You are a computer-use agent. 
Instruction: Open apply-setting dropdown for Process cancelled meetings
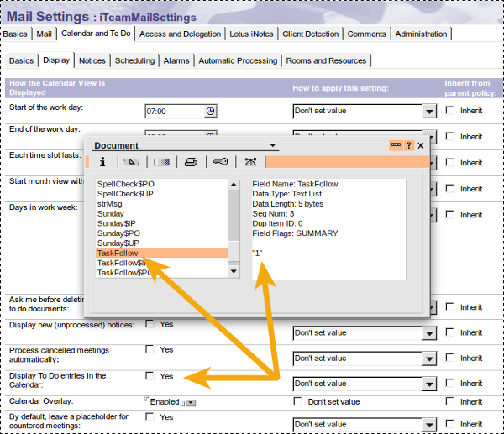coord(429,358)
